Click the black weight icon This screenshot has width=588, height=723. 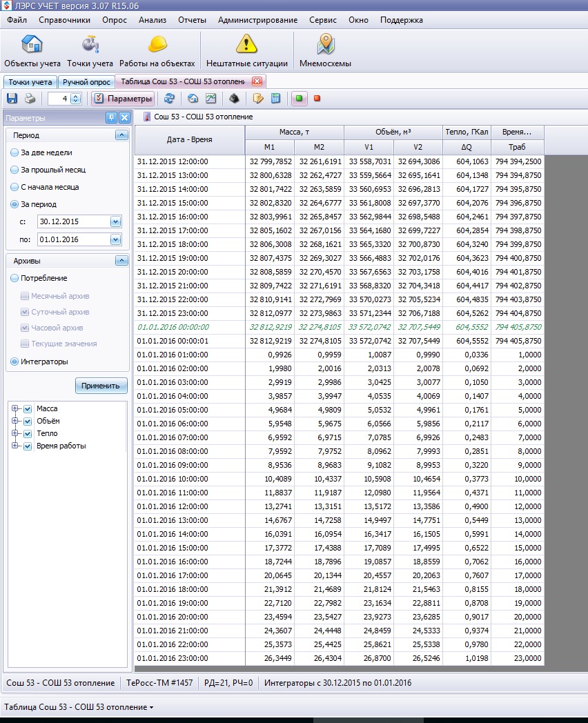(234, 98)
